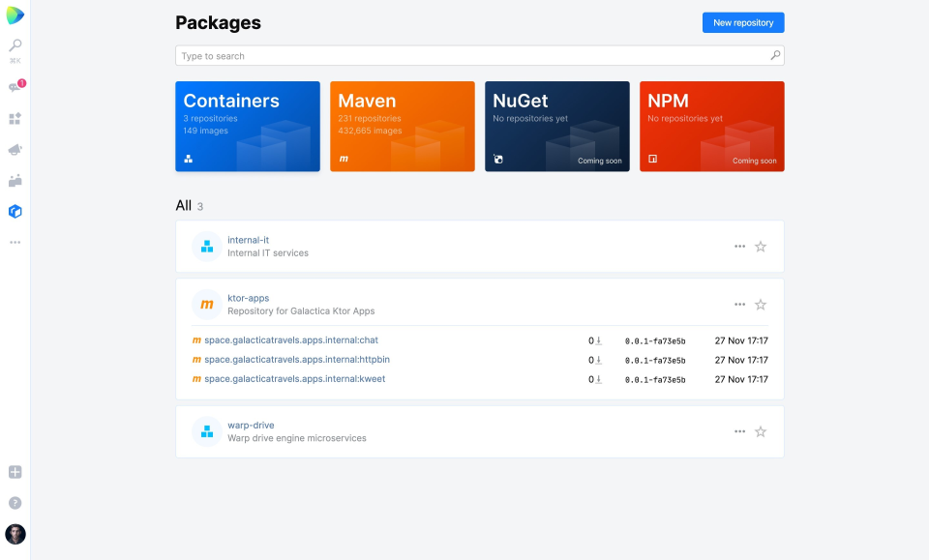Image resolution: width=929 pixels, height=560 pixels.
Task: Open the Packages cube icon in sidebar
Action: (15, 211)
